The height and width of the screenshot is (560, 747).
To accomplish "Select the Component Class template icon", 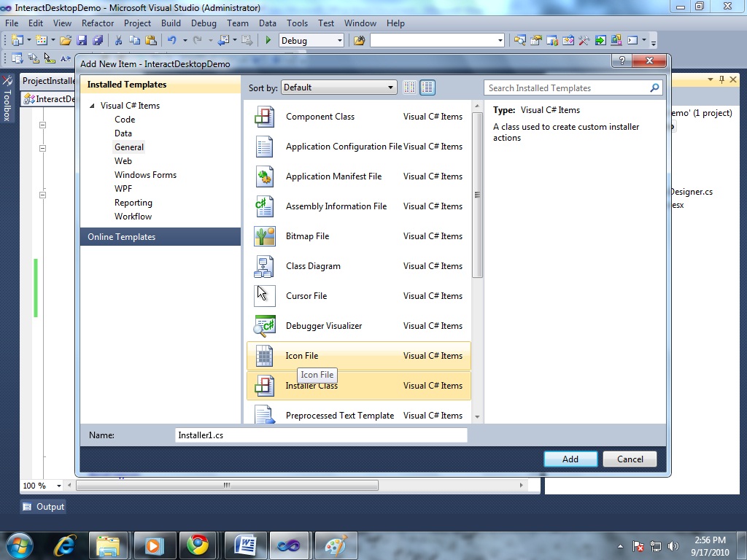I will point(264,117).
